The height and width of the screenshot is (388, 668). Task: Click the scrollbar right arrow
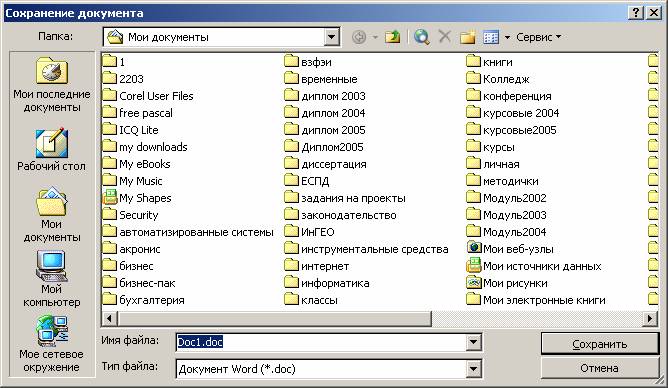coord(650,318)
